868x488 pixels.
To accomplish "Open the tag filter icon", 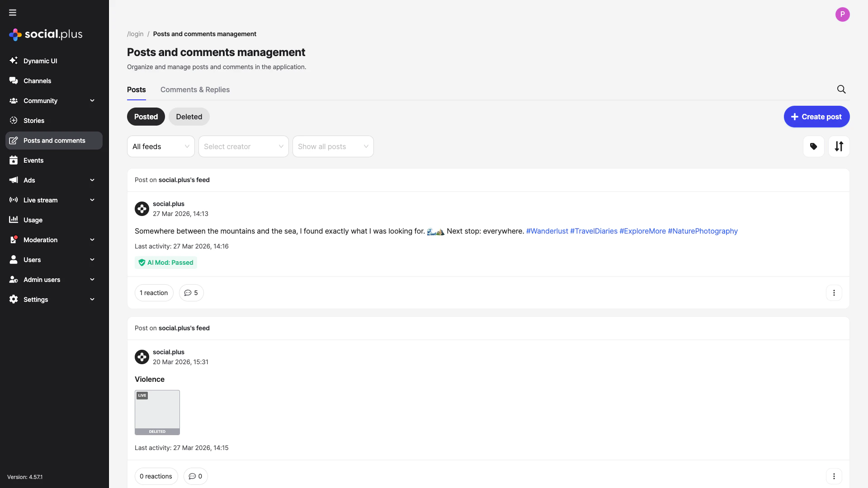I will [813, 146].
